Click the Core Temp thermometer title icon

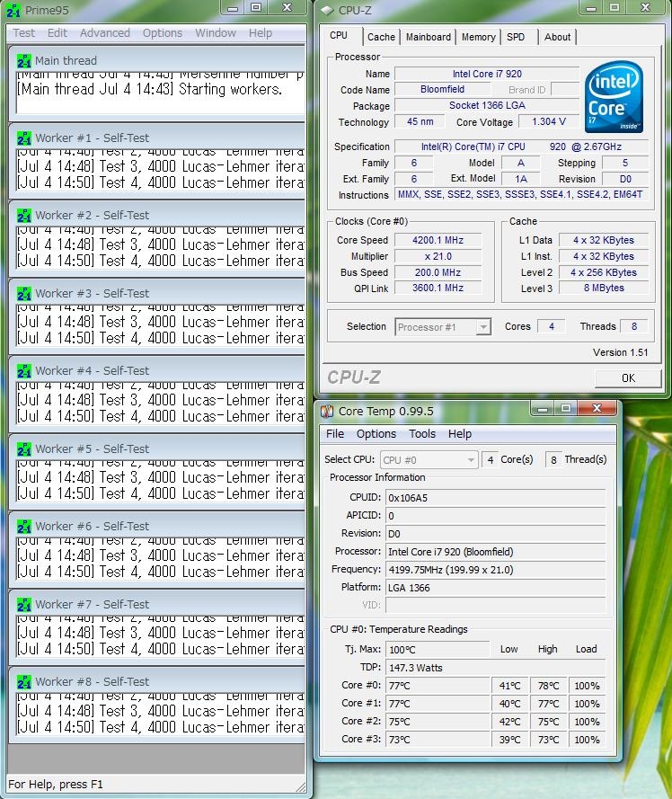pos(327,411)
